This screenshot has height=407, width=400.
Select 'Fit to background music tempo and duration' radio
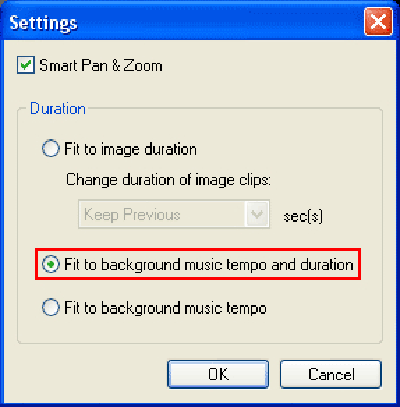tap(51, 264)
